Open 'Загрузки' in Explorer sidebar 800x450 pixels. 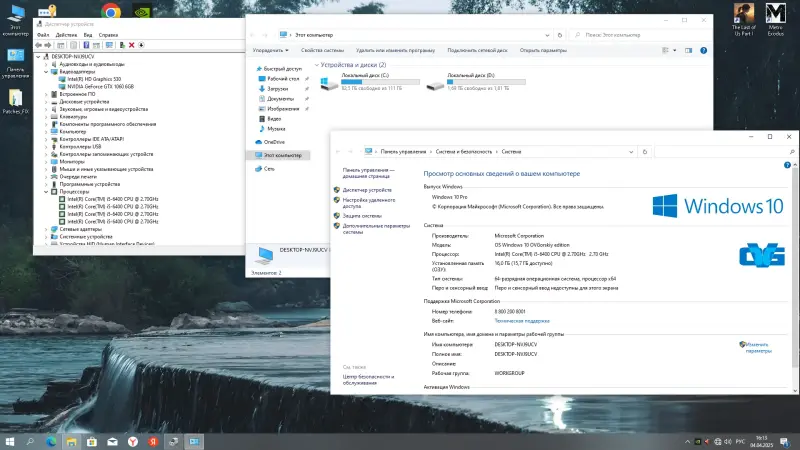(278, 89)
